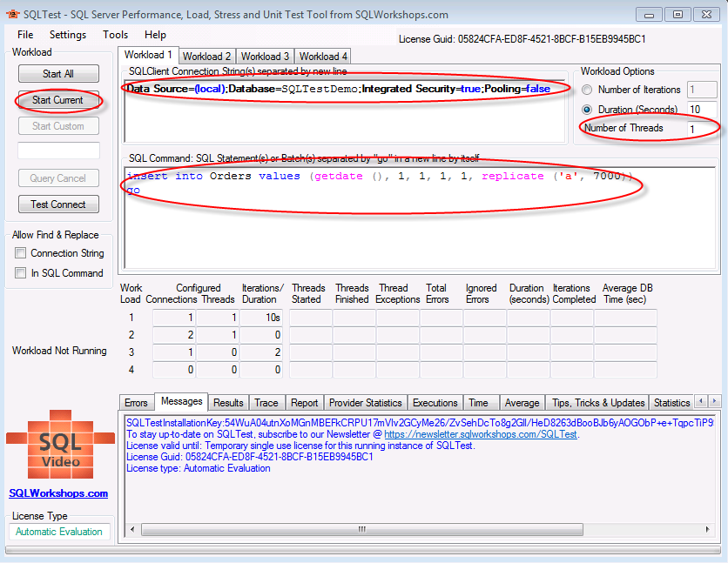Click the Duration seconds value field
728x563 pixels.
[x=702, y=110]
